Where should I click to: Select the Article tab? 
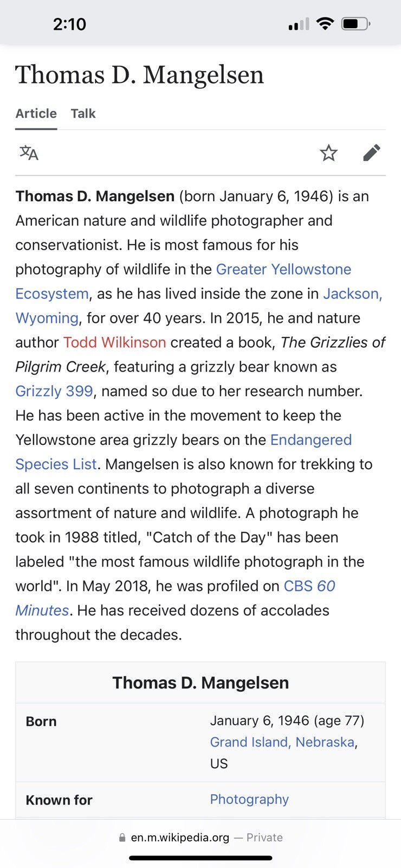pos(36,113)
